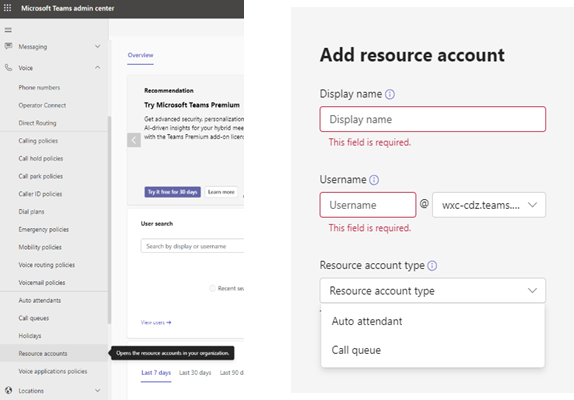Follow the View users link
574x400 pixels.
pyautogui.click(x=156, y=322)
